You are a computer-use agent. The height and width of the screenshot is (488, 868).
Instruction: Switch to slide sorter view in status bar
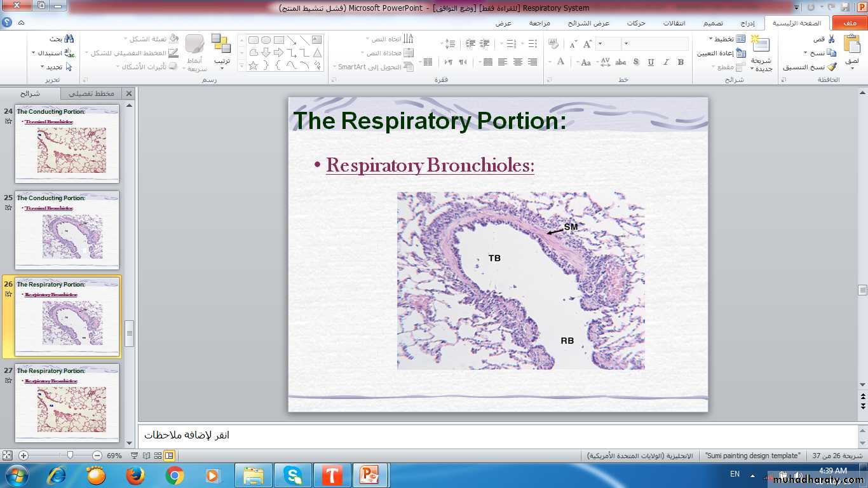158,456
